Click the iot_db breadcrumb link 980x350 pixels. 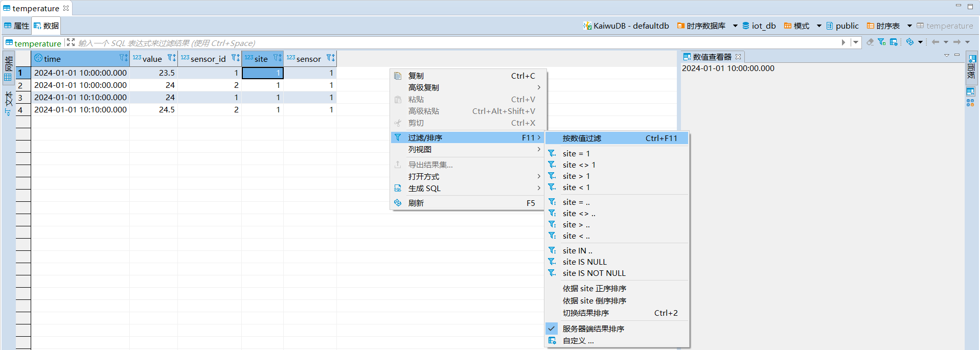[x=763, y=26]
